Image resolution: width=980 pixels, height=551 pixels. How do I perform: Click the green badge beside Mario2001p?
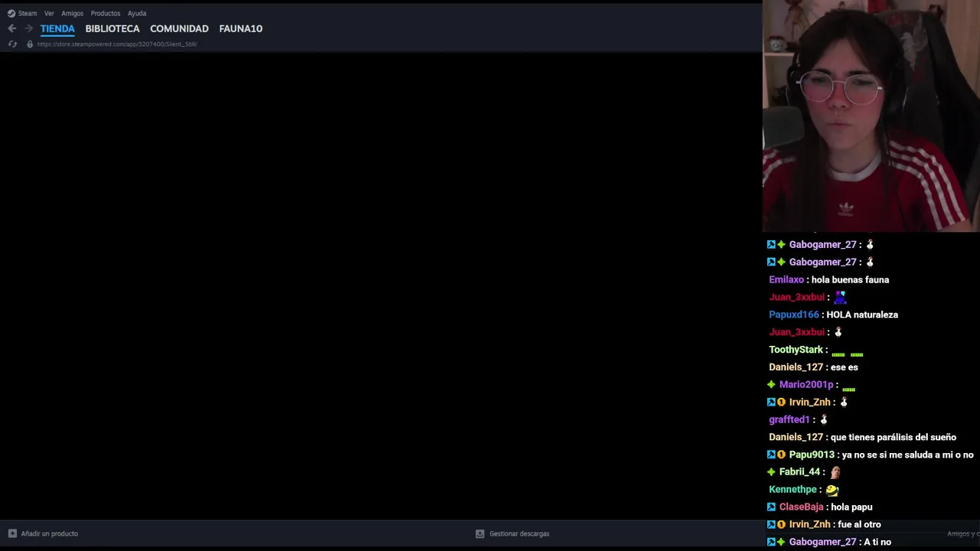pos(772,385)
